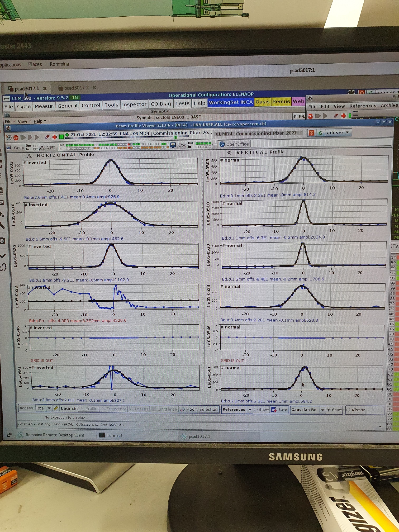399x532 pixels.
Task: Toggle the Btv Out checkbox row
Action: [203, 143]
